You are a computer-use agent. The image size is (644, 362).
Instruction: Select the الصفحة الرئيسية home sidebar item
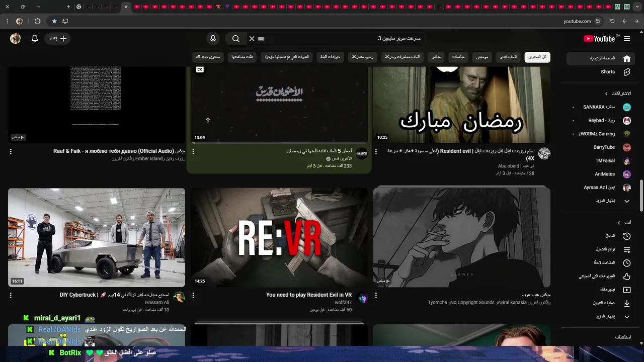(x=600, y=58)
